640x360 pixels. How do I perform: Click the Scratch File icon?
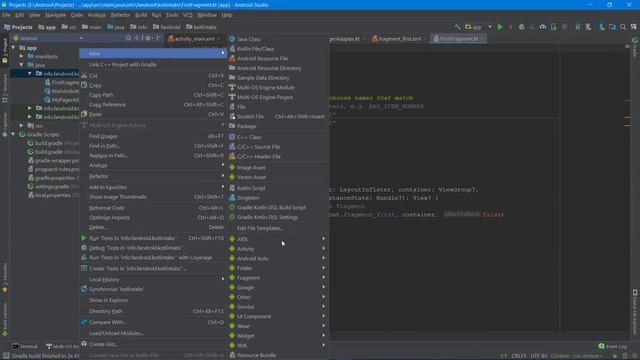(x=232, y=116)
